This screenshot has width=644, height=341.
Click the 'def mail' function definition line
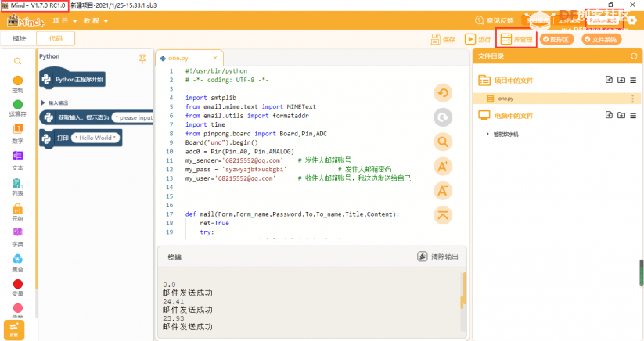(292, 214)
